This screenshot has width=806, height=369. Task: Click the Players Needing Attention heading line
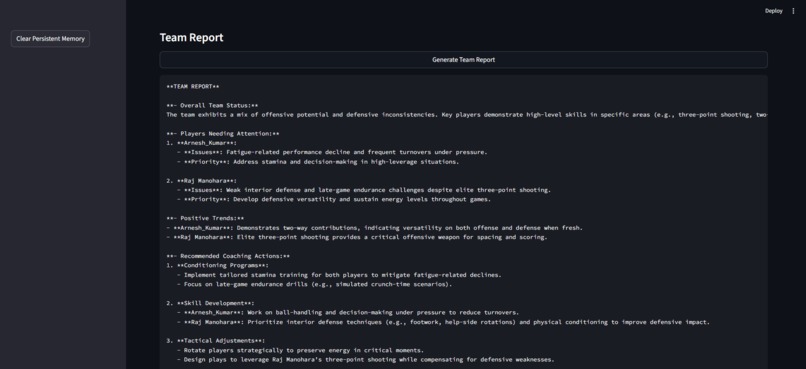[x=223, y=134]
